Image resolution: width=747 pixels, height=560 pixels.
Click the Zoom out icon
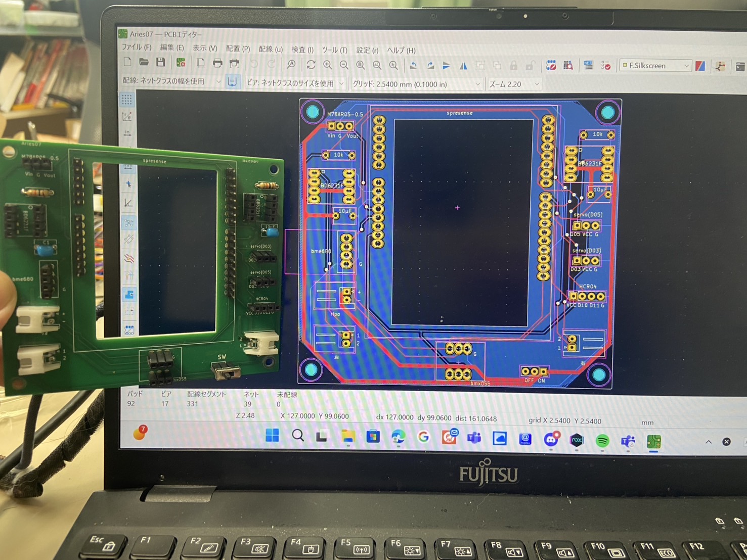[x=344, y=65]
